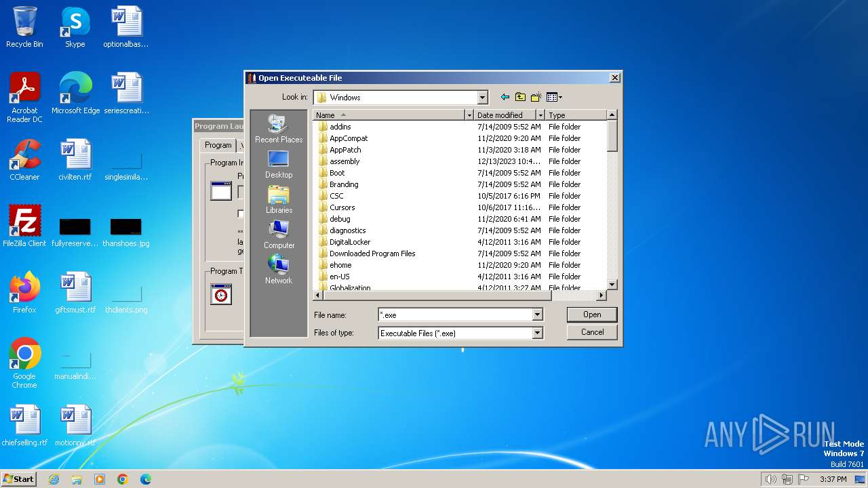Expand the File name dropdown arrow
Viewport: 868px width, 488px height.
click(x=537, y=314)
